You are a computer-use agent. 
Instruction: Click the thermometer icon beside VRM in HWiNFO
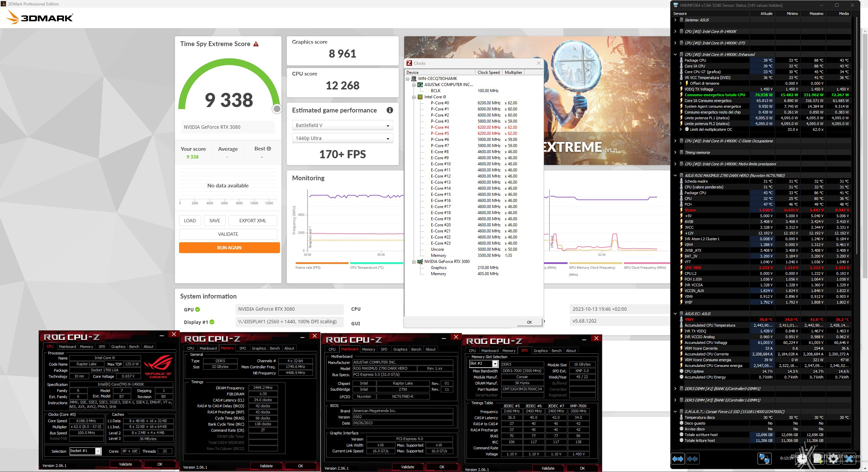point(681,320)
